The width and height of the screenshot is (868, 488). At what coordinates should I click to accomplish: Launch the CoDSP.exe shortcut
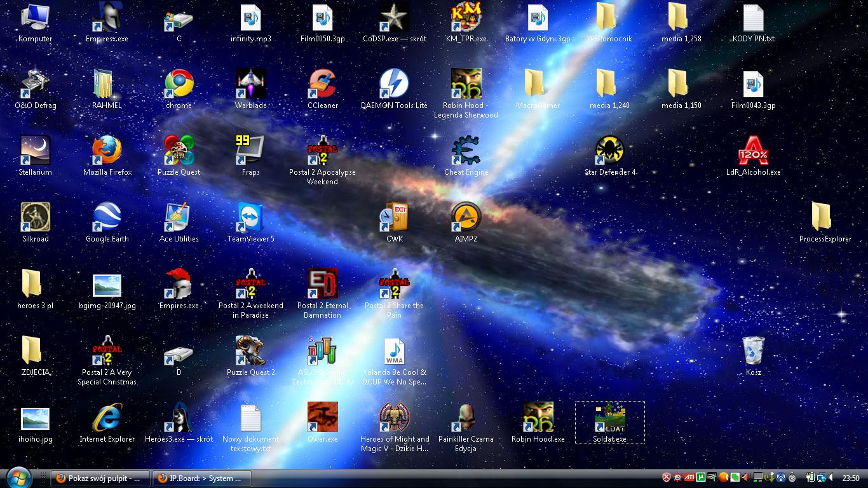pyautogui.click(x=395, y=23)
